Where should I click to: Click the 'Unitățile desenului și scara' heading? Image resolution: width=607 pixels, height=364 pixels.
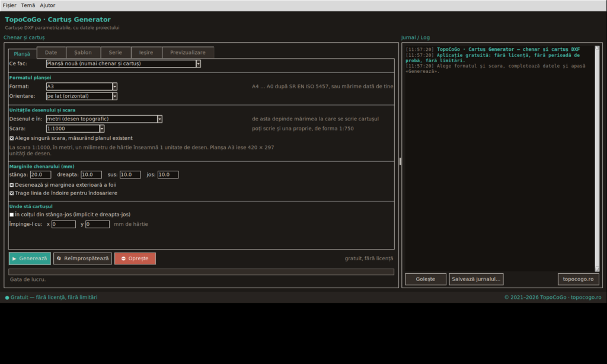click(42, 110)
